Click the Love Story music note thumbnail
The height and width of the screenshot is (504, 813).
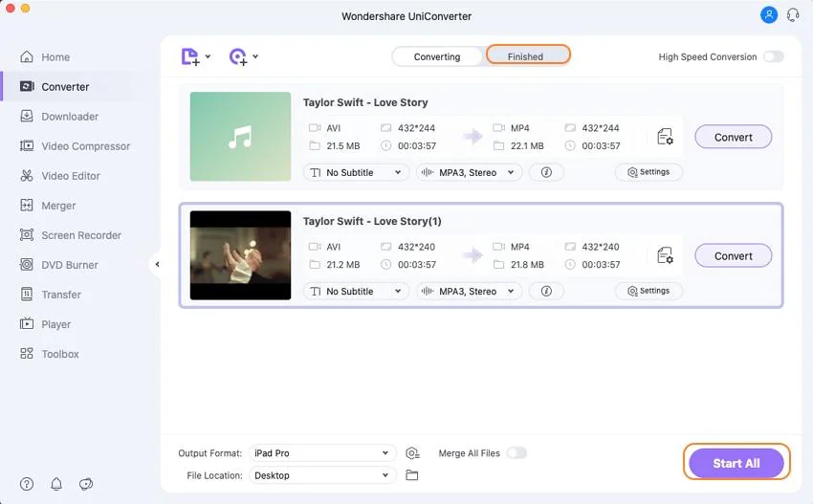point(240,137)
